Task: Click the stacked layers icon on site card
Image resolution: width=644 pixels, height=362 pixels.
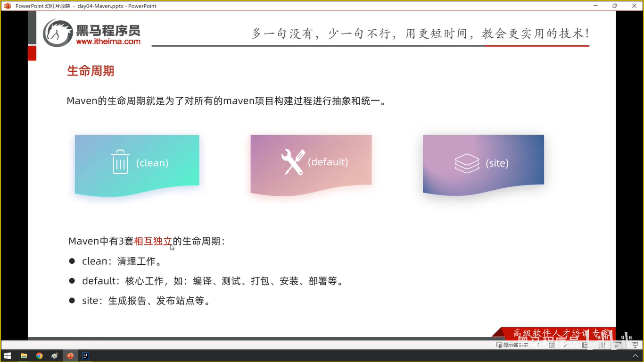Action: pyautogui.click(x=467, y=163)
